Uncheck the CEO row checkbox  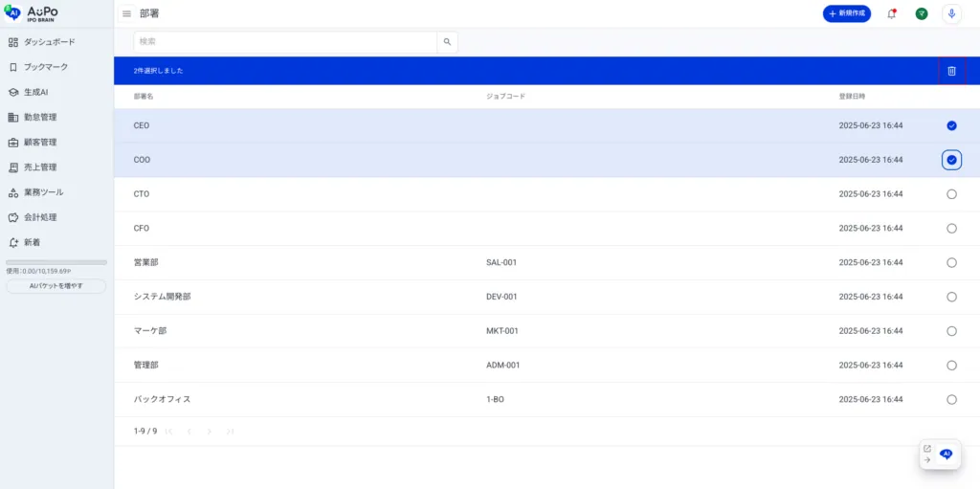(x=952, y=125)
